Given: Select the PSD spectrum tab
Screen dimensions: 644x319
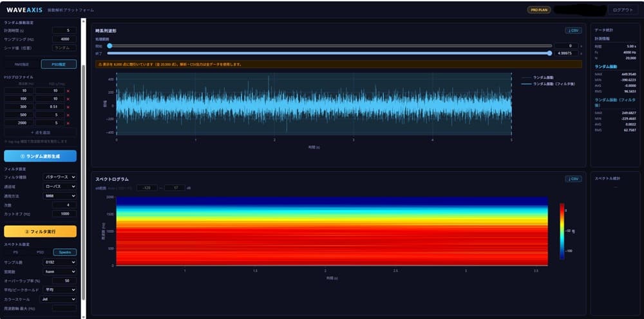Looking at the screenshot, I should point(40,252).
